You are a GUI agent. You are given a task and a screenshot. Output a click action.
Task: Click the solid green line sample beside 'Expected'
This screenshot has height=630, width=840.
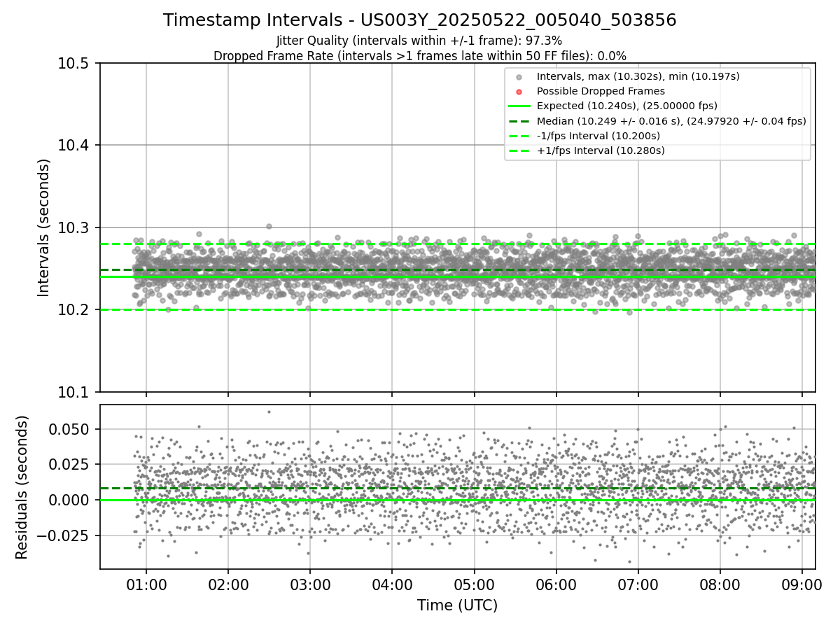pos(519,106)
